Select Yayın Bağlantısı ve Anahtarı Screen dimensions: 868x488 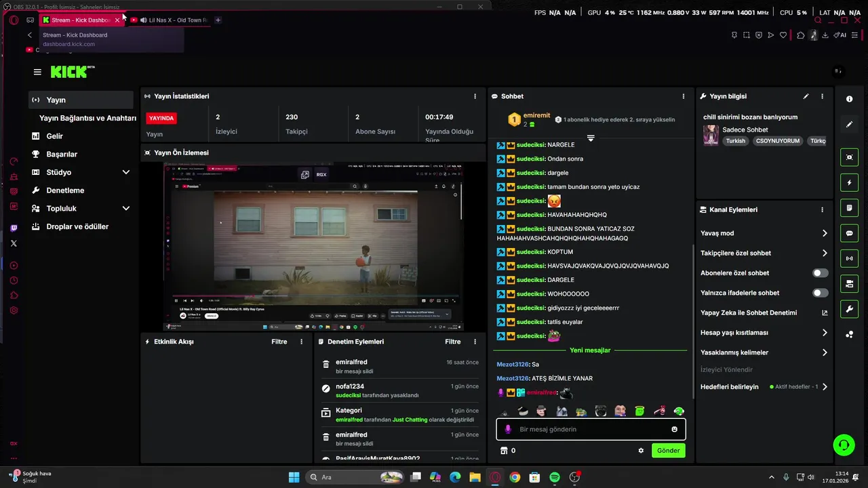point(87,118)
